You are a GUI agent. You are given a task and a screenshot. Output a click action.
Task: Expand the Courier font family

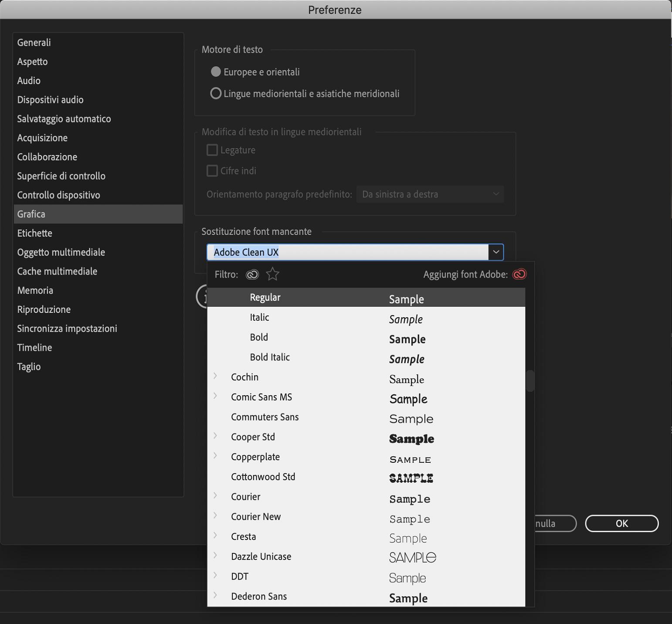[215, 495]
